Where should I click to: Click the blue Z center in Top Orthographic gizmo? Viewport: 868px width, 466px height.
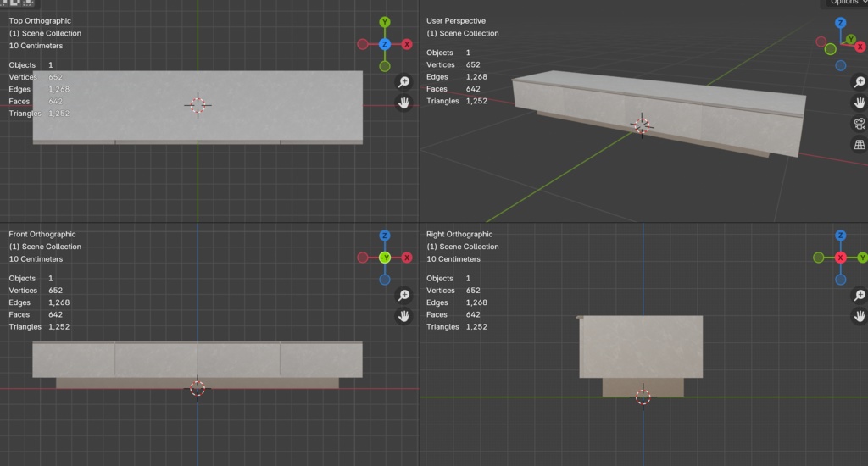pos(385,44)
